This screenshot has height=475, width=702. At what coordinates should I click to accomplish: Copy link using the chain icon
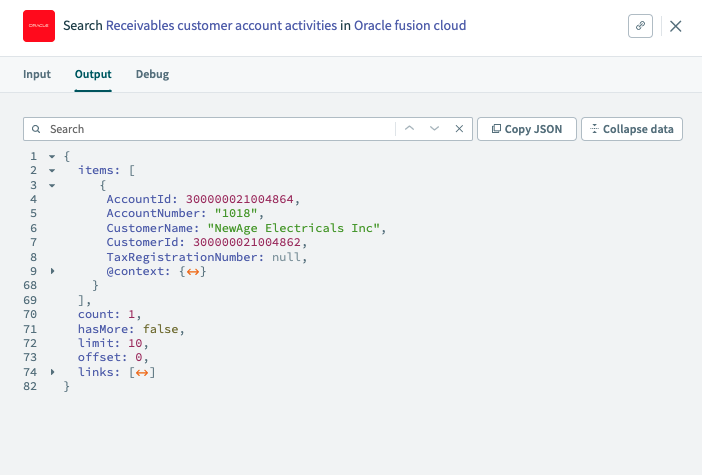click(x=640, y=26)
